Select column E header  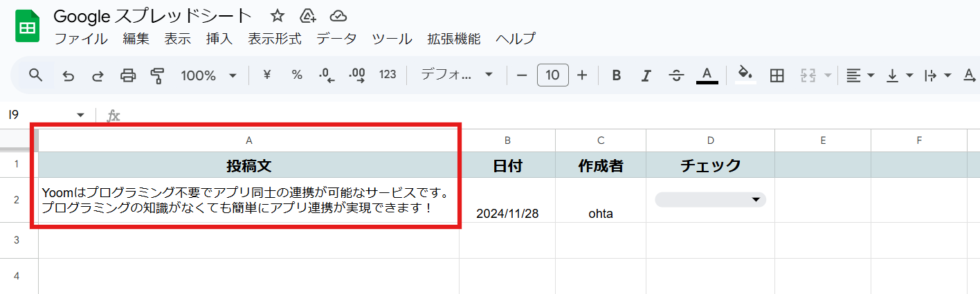coord(823,140)
